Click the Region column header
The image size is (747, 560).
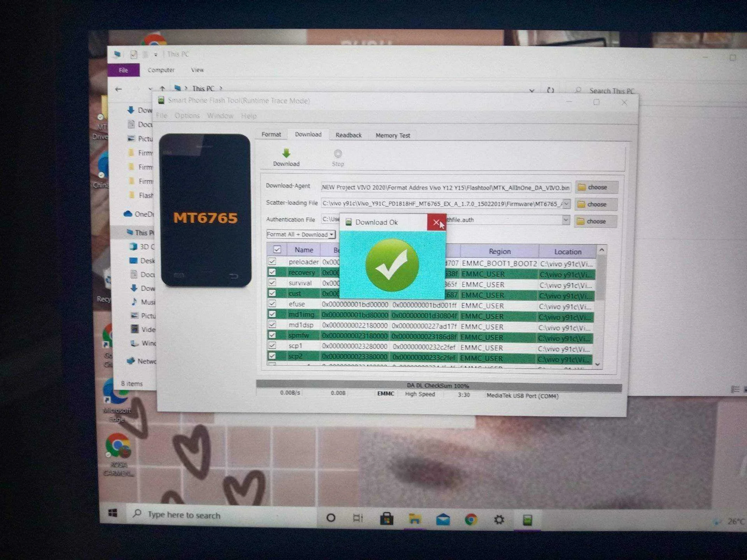pyautogui.click(x=500, y=251)
